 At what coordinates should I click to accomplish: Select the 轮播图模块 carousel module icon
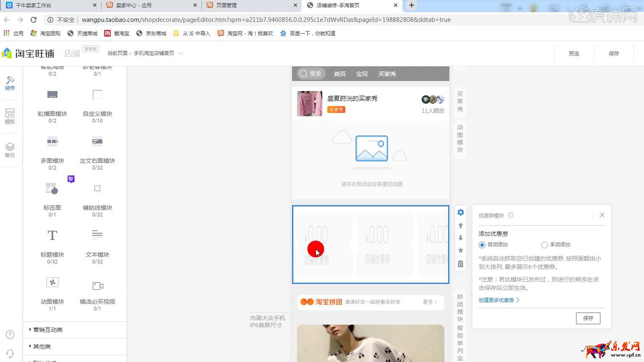pyautogui.click(x=52, y=95)
